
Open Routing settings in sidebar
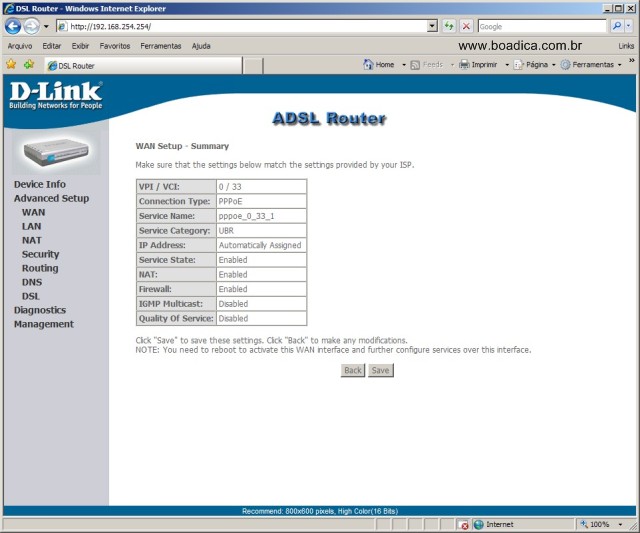pos(40,268)
